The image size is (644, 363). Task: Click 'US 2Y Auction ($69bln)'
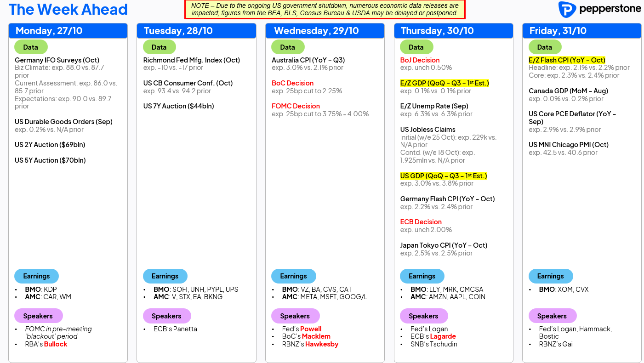click(50, 145)
